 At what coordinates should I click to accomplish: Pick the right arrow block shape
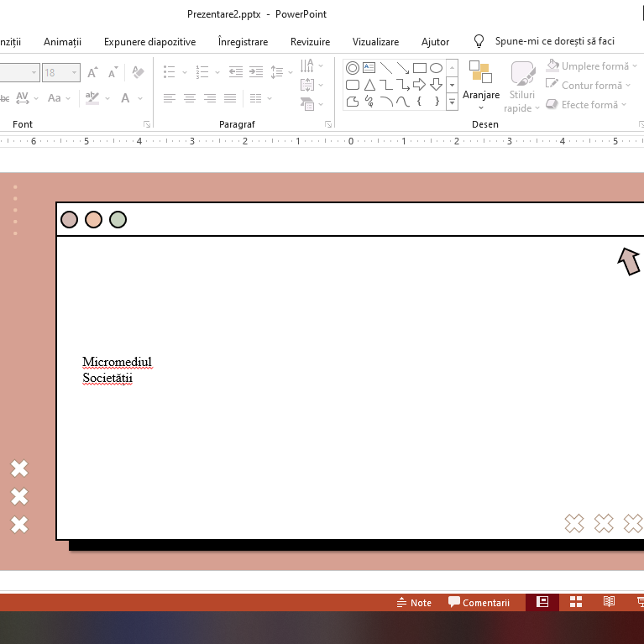pos(419,85)
